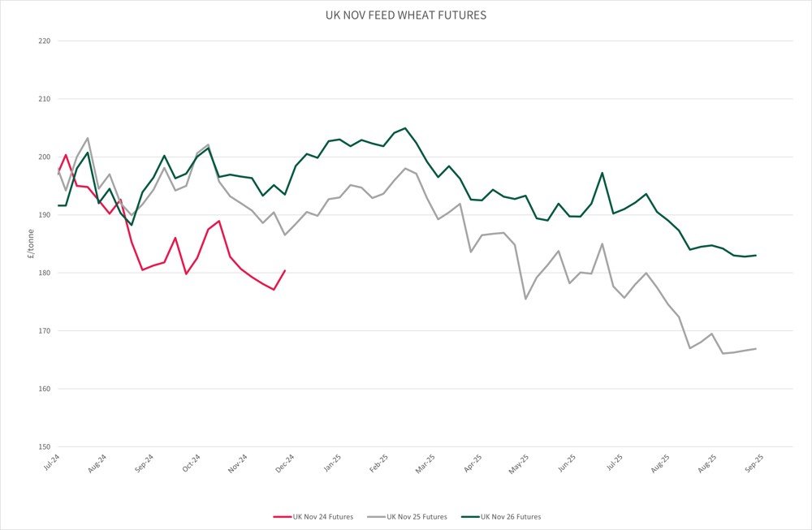Select the 200 y-axis tick label
Screen dimensions: 812x530
pyautogui.click(x=45, y=157)
